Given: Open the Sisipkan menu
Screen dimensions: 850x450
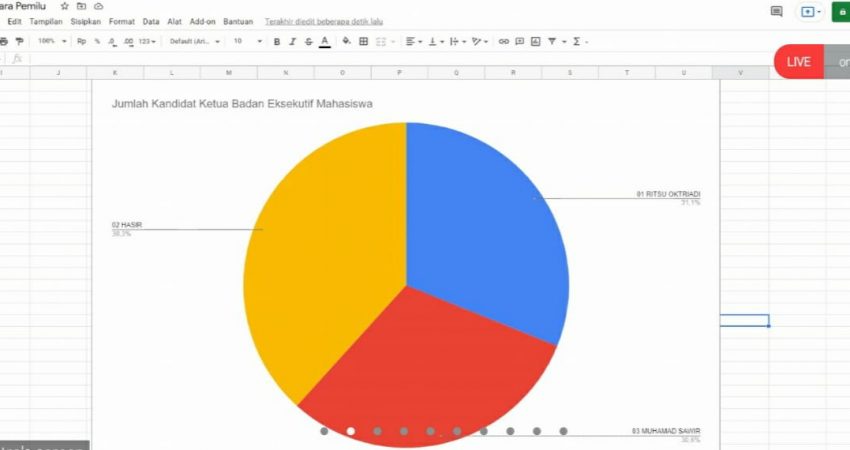Looking at the screenshot, I should pyautogui.click(x=86, y=22).
